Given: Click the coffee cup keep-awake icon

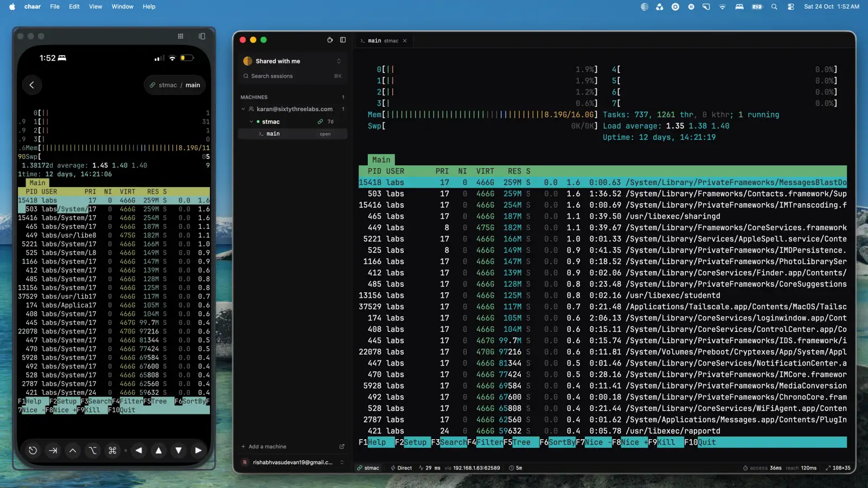Looking at the screenshot, I should (x=330, y=40).
